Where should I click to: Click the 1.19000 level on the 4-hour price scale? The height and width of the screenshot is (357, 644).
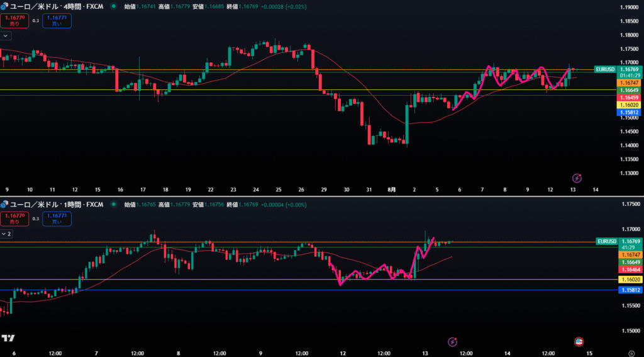click(x=629, y=8)
